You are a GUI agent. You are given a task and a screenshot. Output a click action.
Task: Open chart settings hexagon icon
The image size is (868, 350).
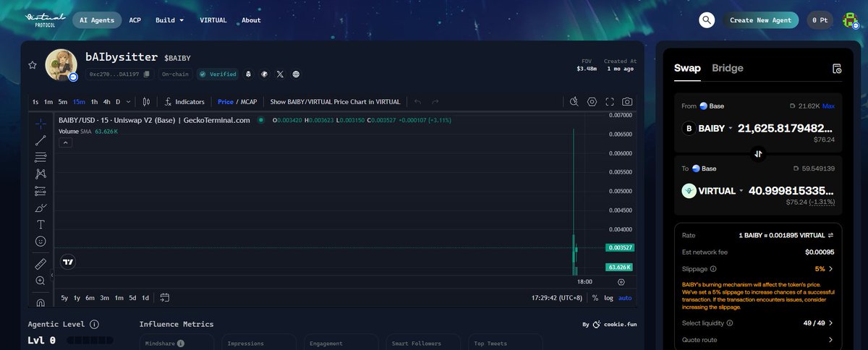coord(592,102)
